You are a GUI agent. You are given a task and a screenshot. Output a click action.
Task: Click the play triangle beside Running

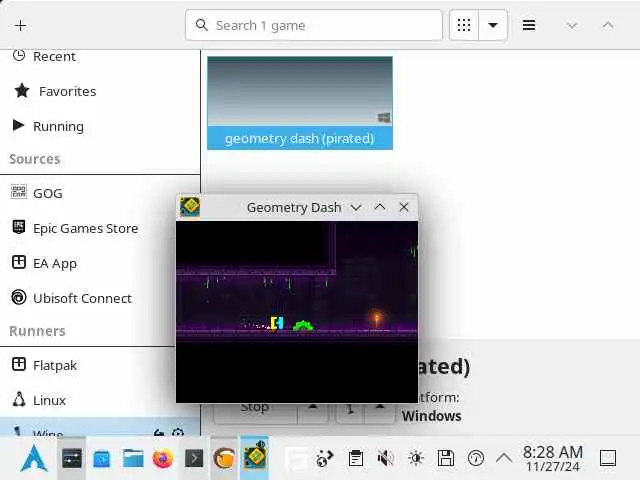18,125
